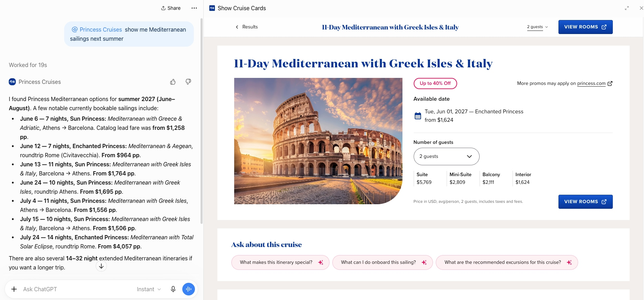Image resolution: width=644 pixels, height=300 pixels.
Task: Ask What can I do onboard this sailing?
Action: pyautogui.click(x=382, y=262)
